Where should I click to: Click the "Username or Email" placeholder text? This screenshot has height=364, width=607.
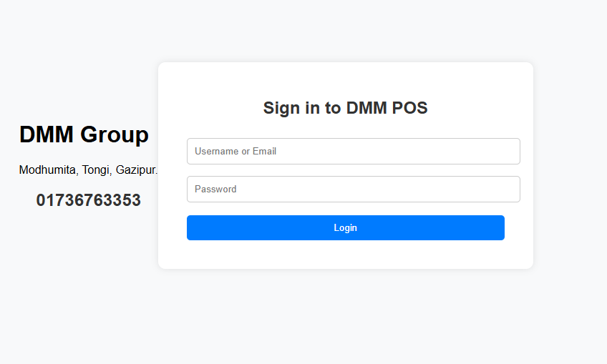point(235,152)
